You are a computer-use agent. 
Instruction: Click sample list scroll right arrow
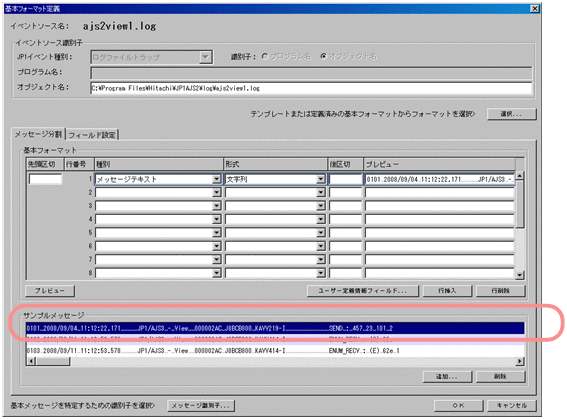tap(520, 361)
